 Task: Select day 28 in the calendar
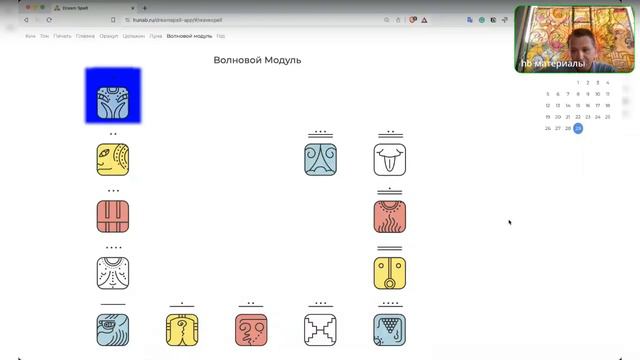coord(568,128)
